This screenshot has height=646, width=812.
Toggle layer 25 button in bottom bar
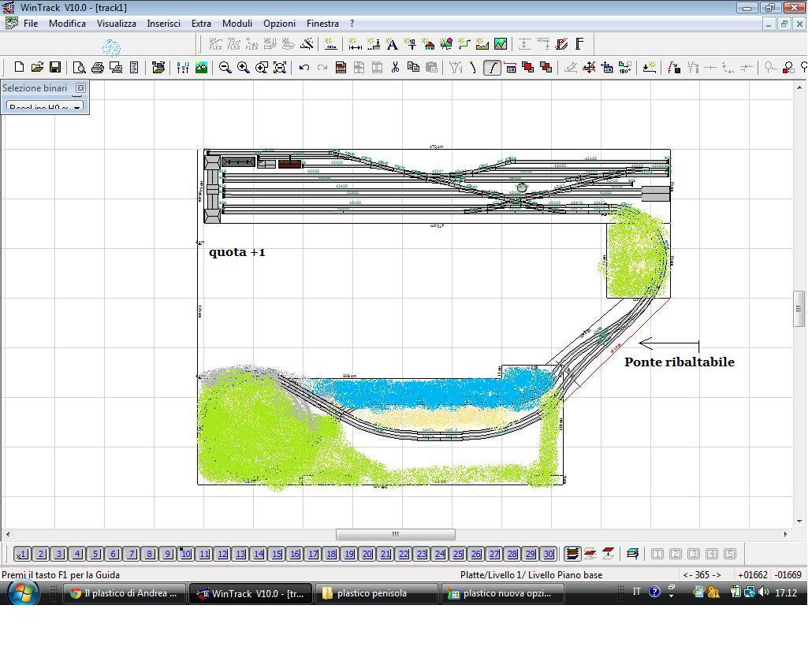(458, 554)
